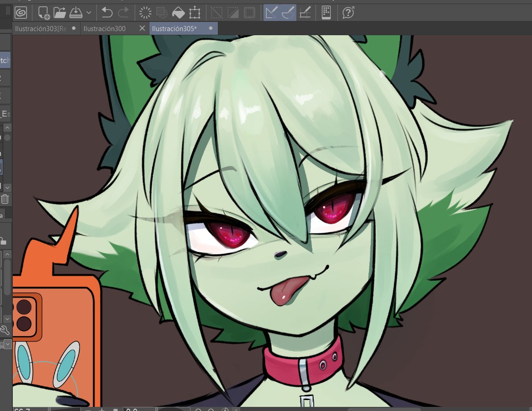Create a new canvas with the New icon
This screenshot has height=411, width=532.
tap(44, 13)
